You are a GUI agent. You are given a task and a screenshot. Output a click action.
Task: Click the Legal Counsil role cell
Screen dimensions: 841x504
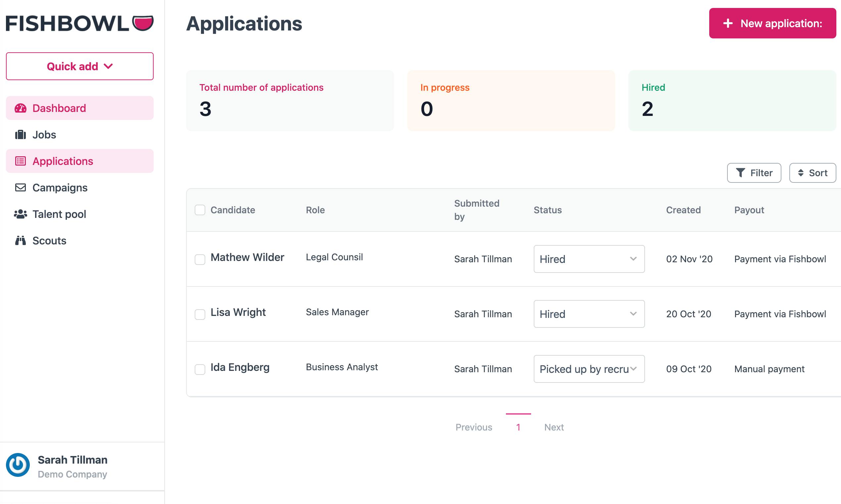334,257
